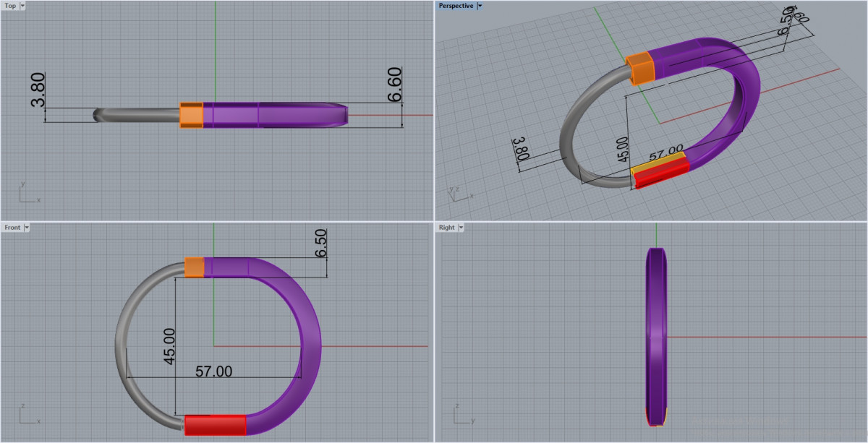
Task: Select the orange block in Front view
Action: 194,267
